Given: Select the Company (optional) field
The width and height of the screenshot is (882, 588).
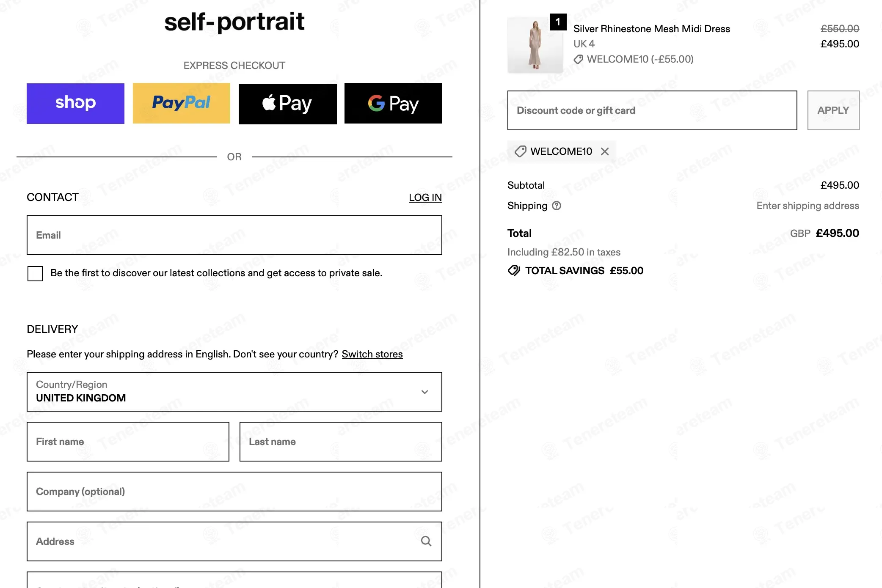Looking at the screenshot, I should click(x=234, y=492).
